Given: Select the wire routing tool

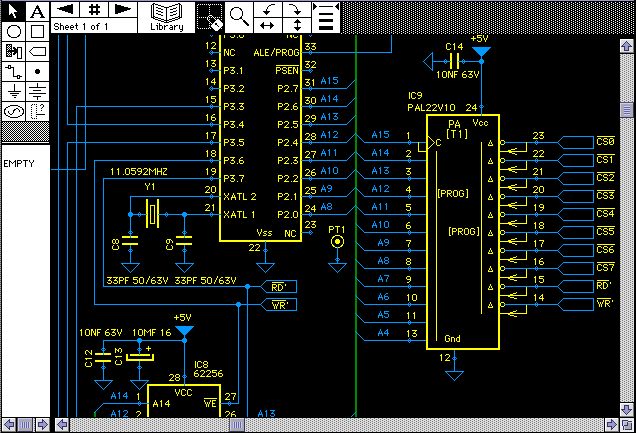Looking at the screenshot, I should point(13,71).
